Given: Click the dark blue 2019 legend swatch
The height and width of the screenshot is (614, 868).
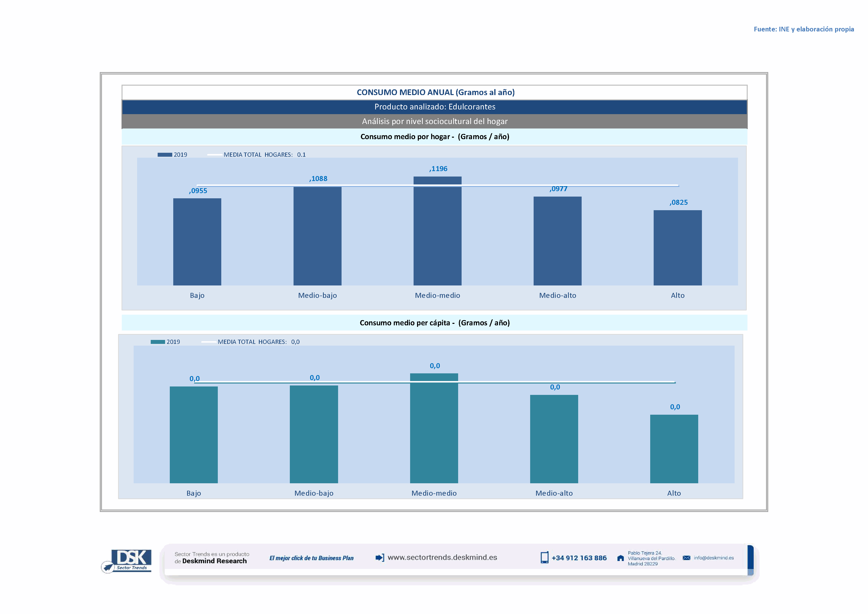Looking at the screenshot, I should 165,155.
